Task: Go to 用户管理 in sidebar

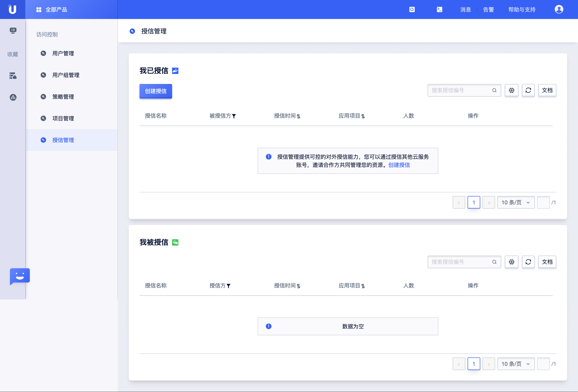Action: (72, 54)
